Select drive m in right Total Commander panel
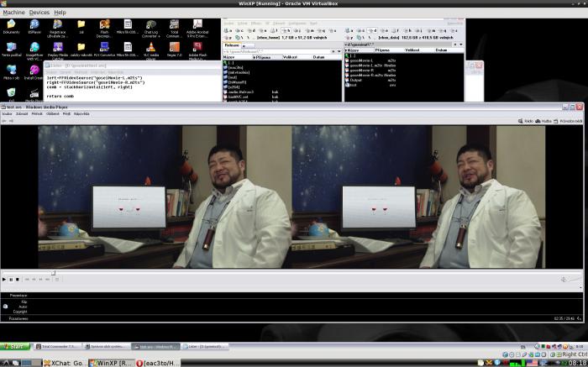Image resolution: width=588 pixels, height=367 pixels. tap(431, 31)
